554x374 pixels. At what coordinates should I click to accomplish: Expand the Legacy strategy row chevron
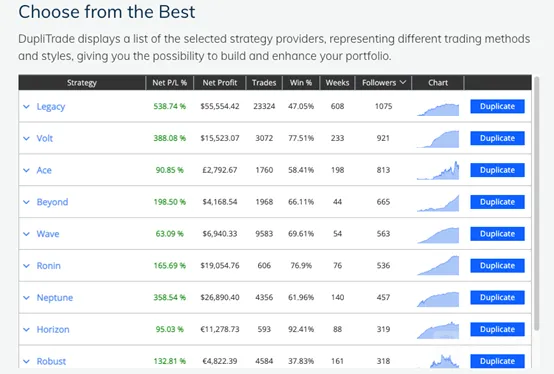click(x=26, y=107)
